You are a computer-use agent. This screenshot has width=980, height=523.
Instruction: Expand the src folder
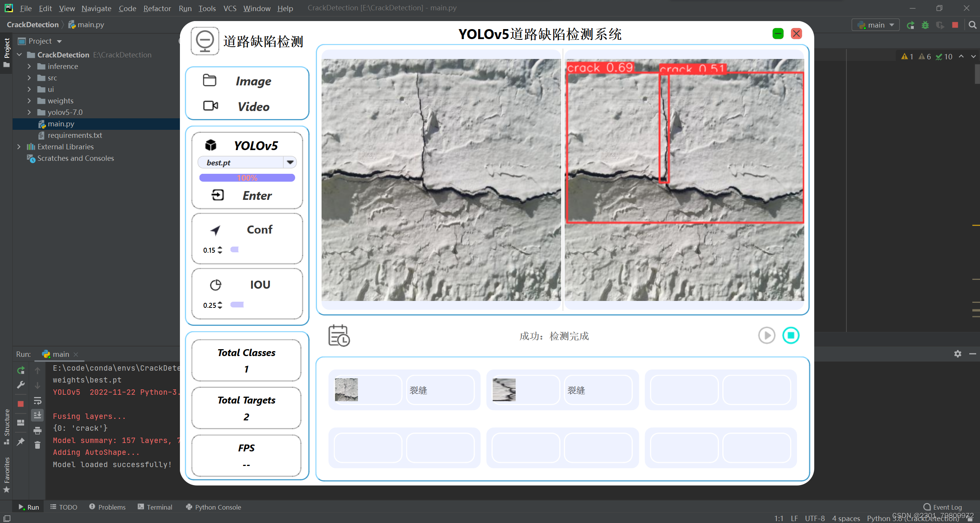[29, 78]
